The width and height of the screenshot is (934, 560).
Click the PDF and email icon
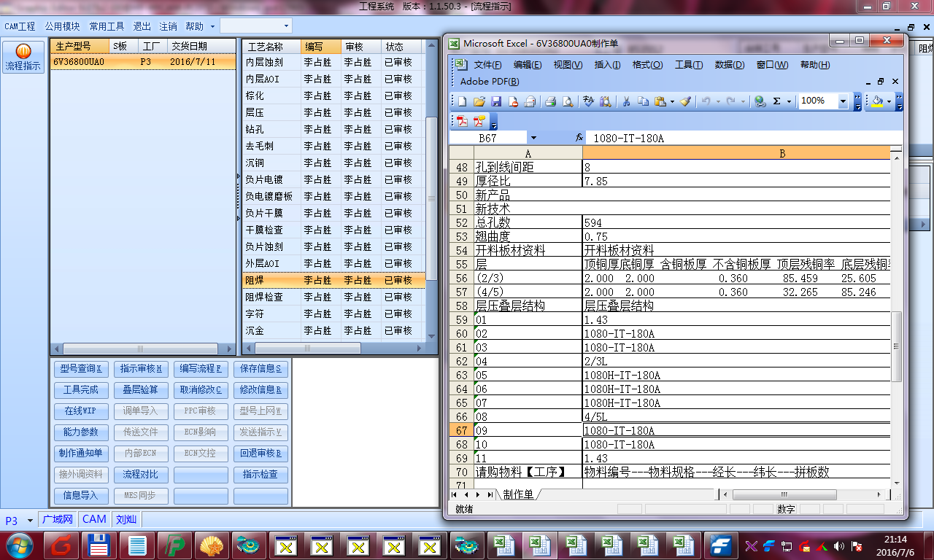pos(479,122)
